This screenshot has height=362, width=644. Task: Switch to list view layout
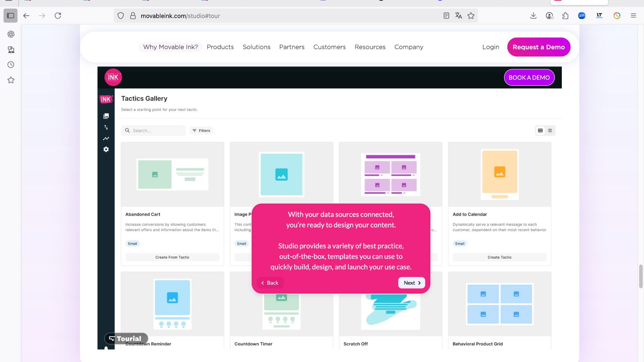click(x=550, y=131)
